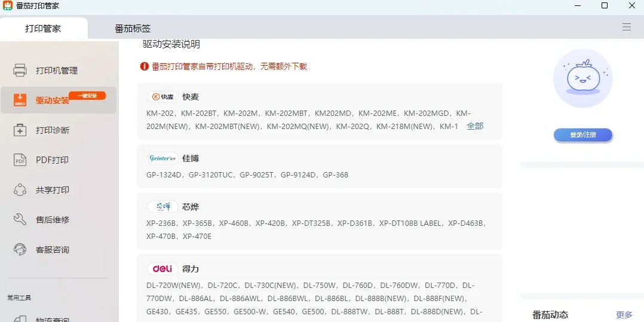The width and height of the screenshot is (644, 322).
Task: Click the 快麦 brand name
Action: [x=191, y=97]
